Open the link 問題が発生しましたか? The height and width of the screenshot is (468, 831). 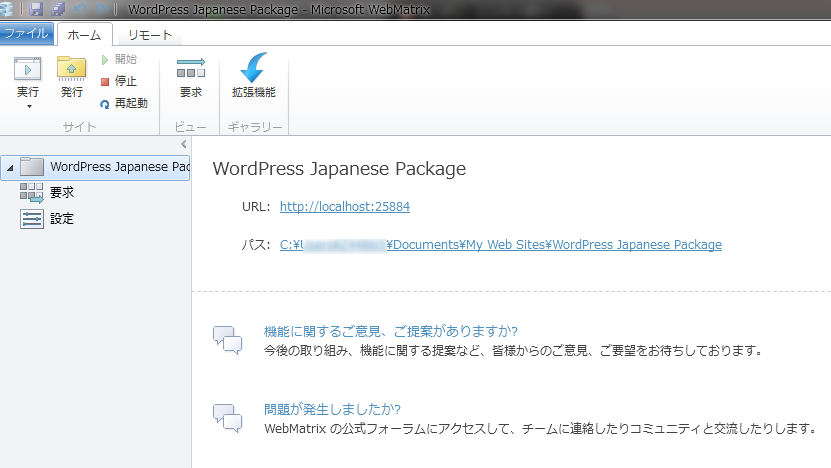click(x=332, y=409)
